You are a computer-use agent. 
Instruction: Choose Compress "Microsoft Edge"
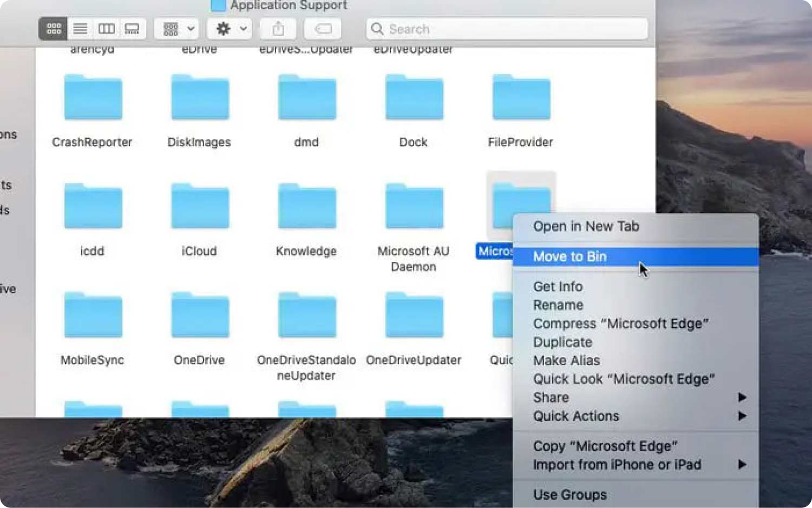(636, 324)
